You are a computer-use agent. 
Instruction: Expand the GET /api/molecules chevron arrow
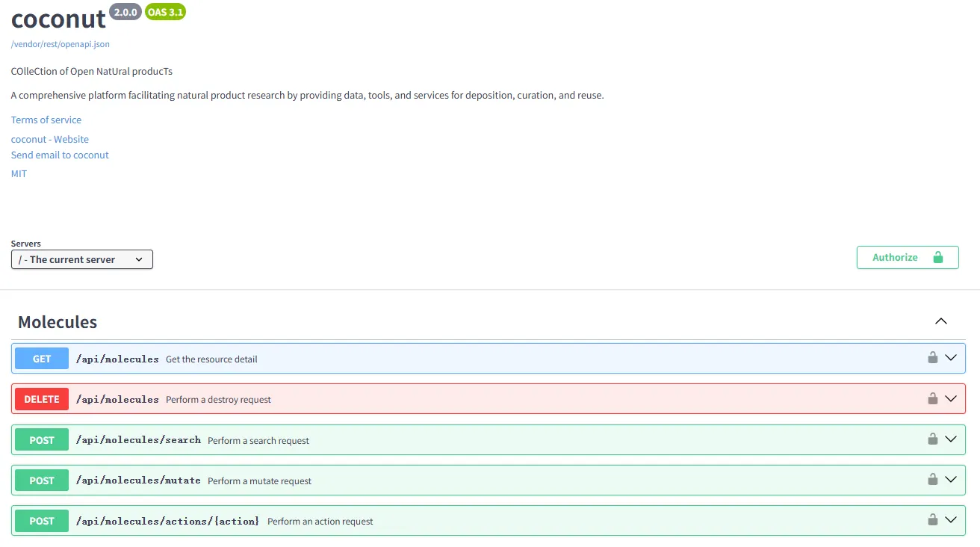[x=951, y=358]
